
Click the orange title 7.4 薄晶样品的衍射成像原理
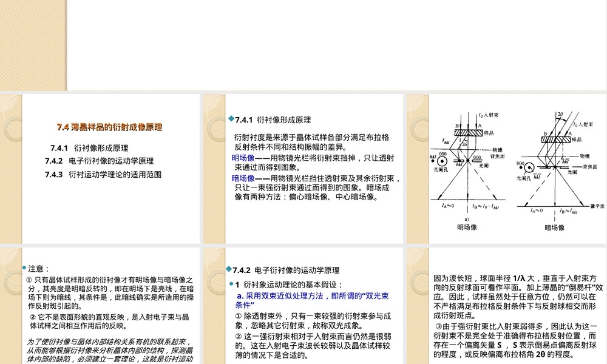coord(109,127)
